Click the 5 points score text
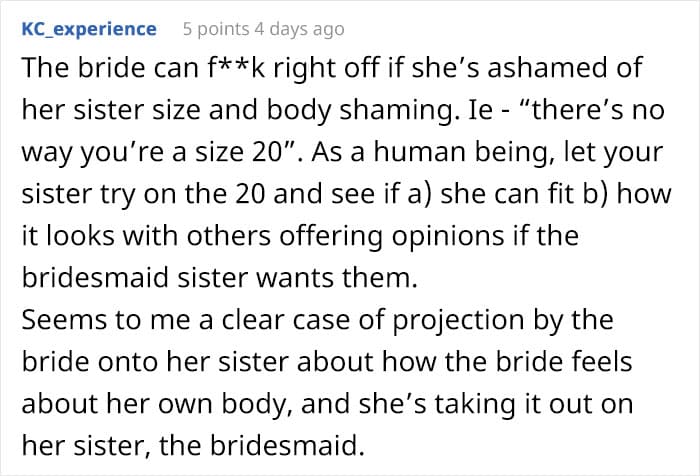Image resolution: width=700 pixels, height=476 pixels. coord(216,29)
